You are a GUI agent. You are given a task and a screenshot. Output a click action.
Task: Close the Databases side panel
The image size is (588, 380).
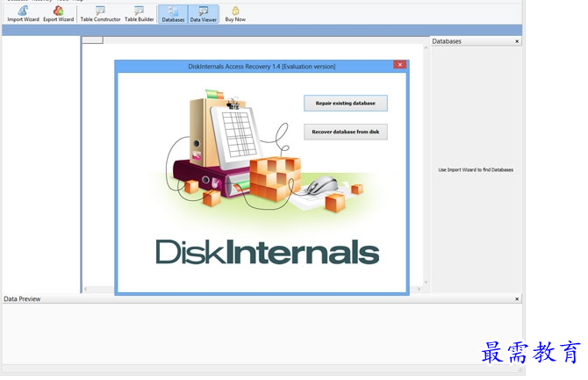click(517, 41)
